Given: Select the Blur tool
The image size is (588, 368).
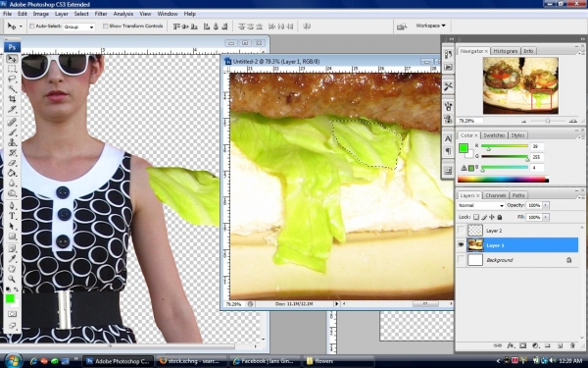Looking at the screenshot, I should pos(12,183).
